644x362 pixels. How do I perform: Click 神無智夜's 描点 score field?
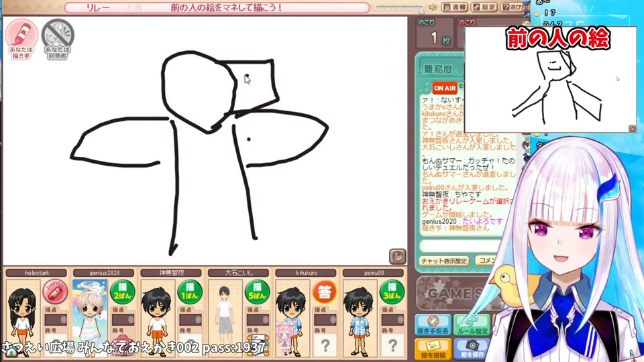[190, 319]
